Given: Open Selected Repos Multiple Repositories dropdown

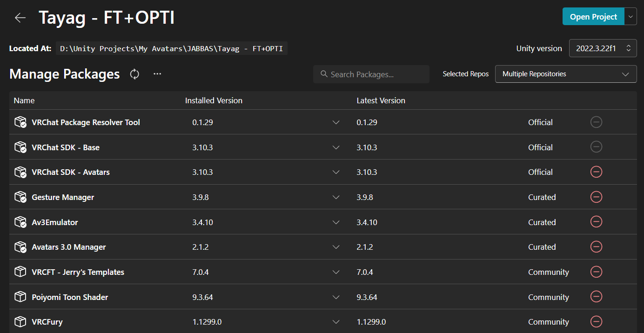Looking at the screenshot, I should (566, 74).
